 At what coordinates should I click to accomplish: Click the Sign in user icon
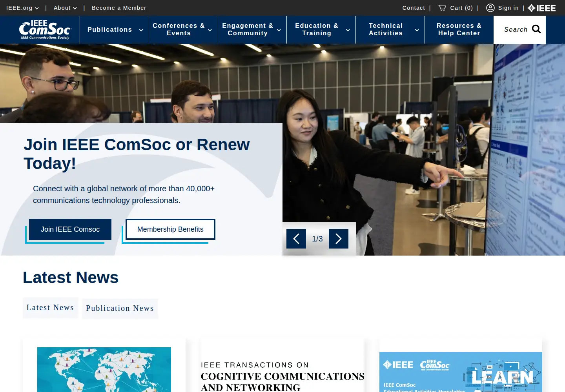coord(490,8)
